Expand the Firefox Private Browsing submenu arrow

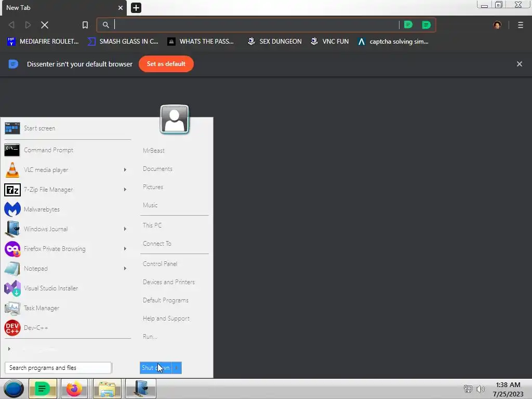(125, 249)
